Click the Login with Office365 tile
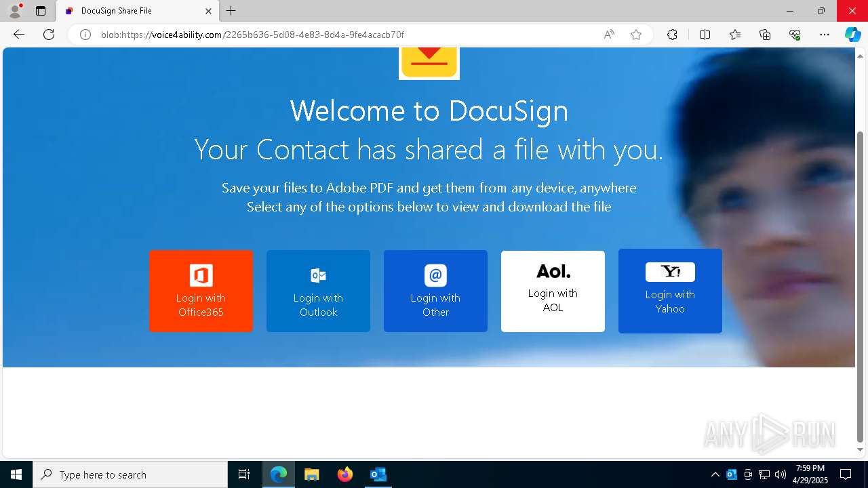The height and width of the screenshot is (488, 868). point(201,291)
